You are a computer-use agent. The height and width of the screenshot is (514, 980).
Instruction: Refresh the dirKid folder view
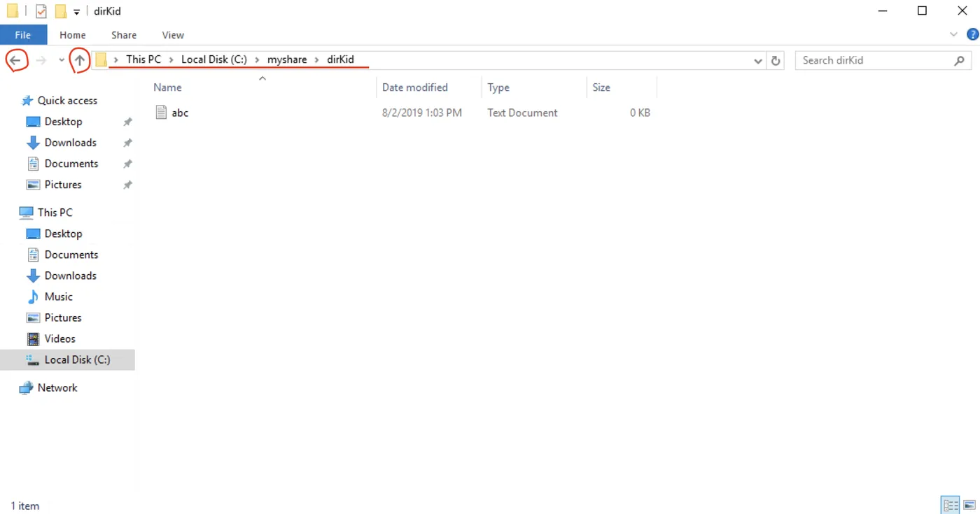(x=776, y=61)
